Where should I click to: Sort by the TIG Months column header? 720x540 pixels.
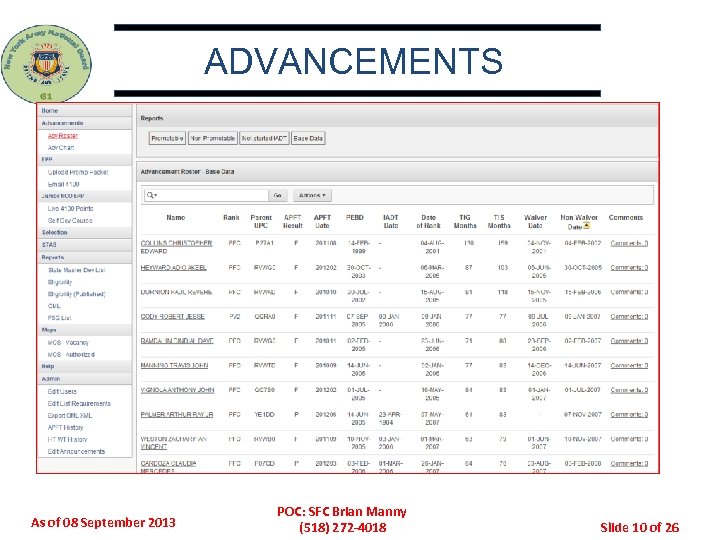coord(465,221)
